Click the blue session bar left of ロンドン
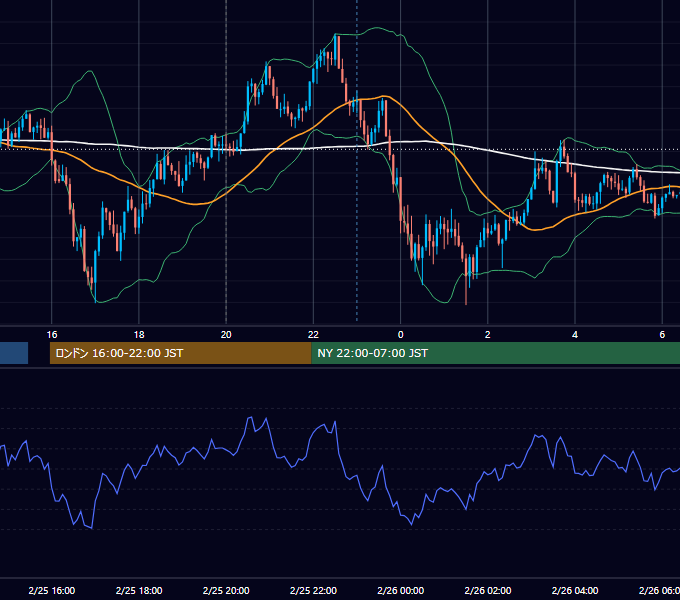 (x=14, y=353)
